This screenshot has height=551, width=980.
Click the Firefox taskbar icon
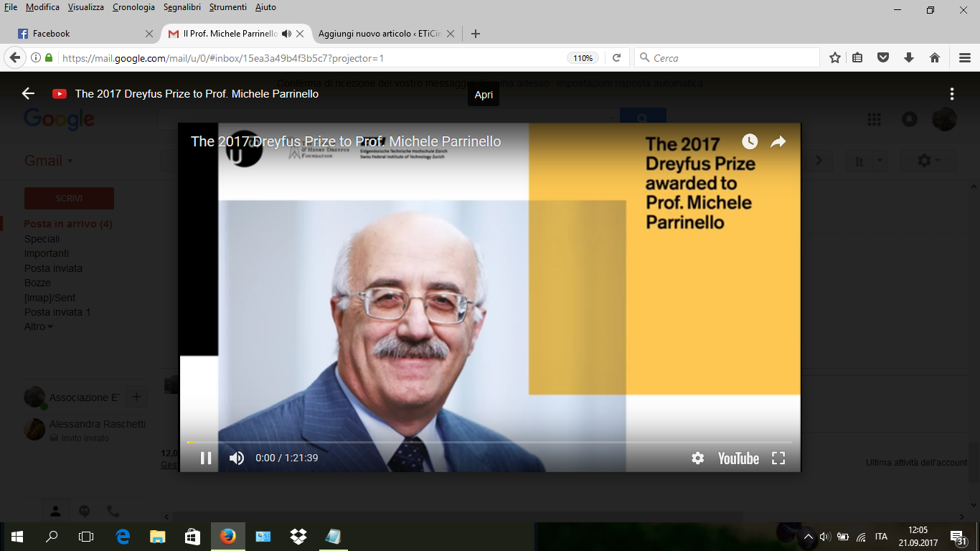coord(228,537)
